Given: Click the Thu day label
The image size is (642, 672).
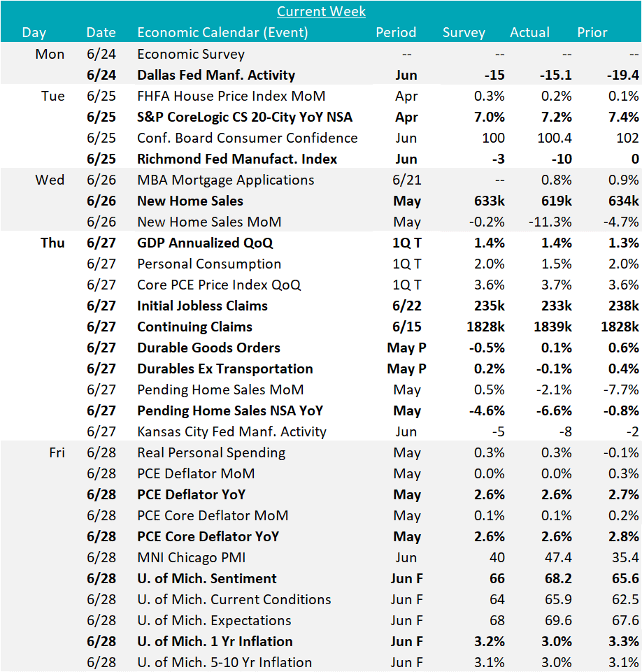Looking at the screenshot, I should click(52, 243).
